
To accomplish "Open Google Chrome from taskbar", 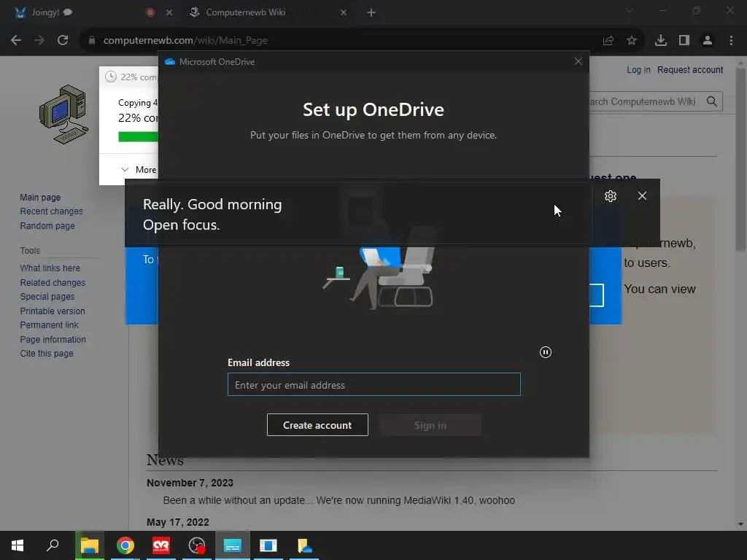I will point(125,545).
